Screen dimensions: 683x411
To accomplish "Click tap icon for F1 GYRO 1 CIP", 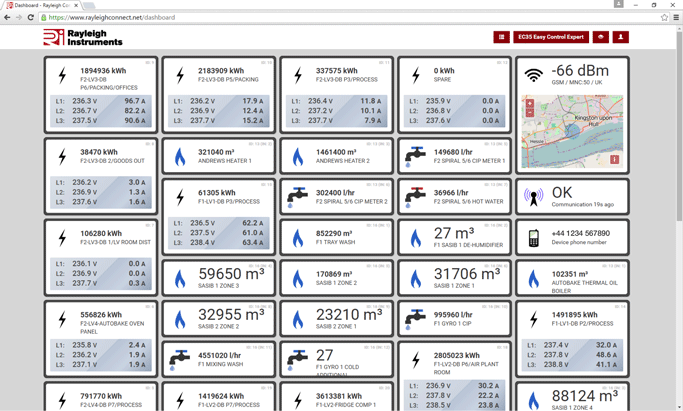I will click(x=416, y=319).
